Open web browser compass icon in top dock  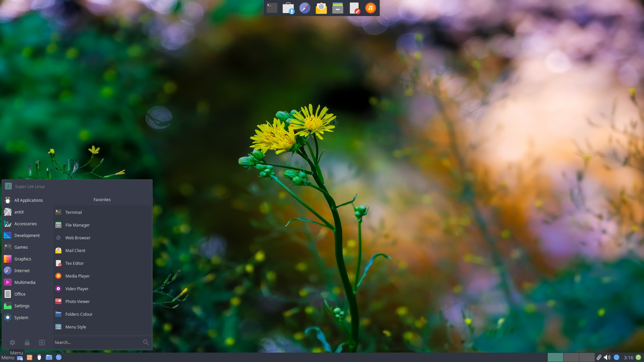pyautogui.click(x=305, y=8)
